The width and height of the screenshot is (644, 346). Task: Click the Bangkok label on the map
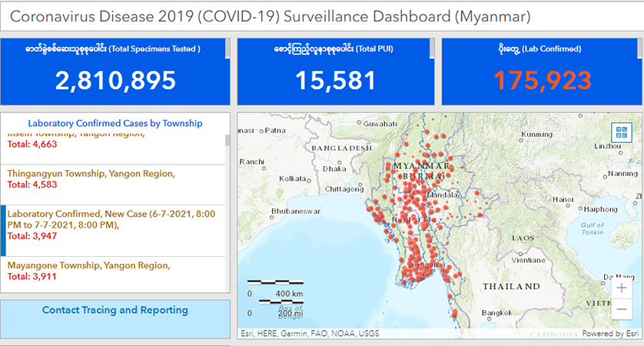pos(497,313)
